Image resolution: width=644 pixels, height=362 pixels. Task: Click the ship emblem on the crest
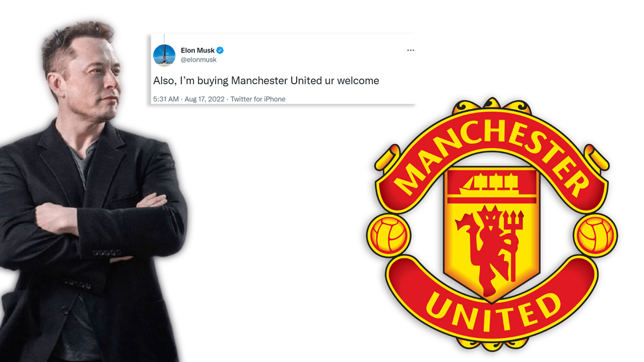491,183
